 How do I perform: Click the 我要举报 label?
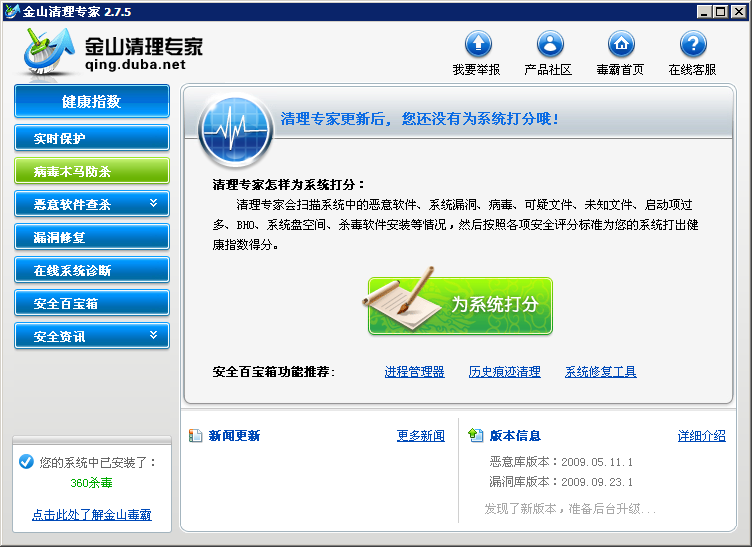coord(476,70)
